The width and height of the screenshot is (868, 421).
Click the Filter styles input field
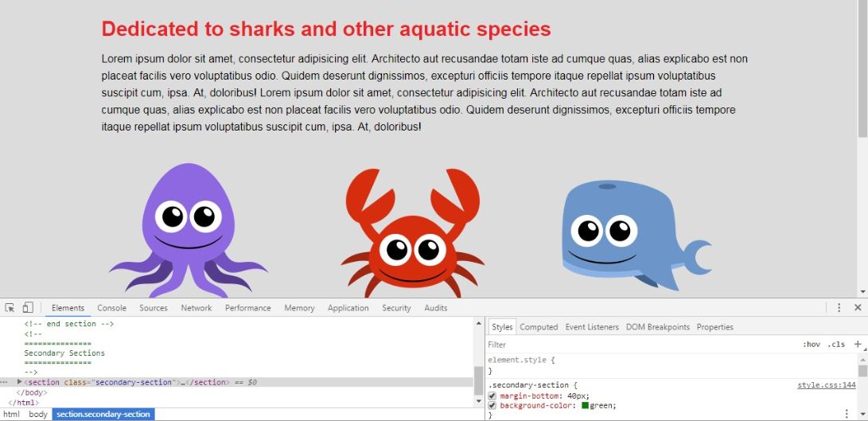(636, 345)
